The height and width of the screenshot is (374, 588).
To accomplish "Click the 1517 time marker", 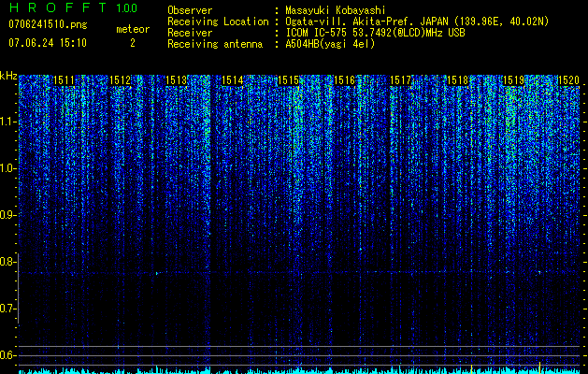I will [x=400, y=80].
